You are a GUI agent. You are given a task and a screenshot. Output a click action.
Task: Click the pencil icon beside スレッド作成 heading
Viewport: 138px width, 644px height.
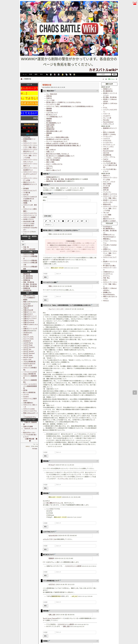52,193
